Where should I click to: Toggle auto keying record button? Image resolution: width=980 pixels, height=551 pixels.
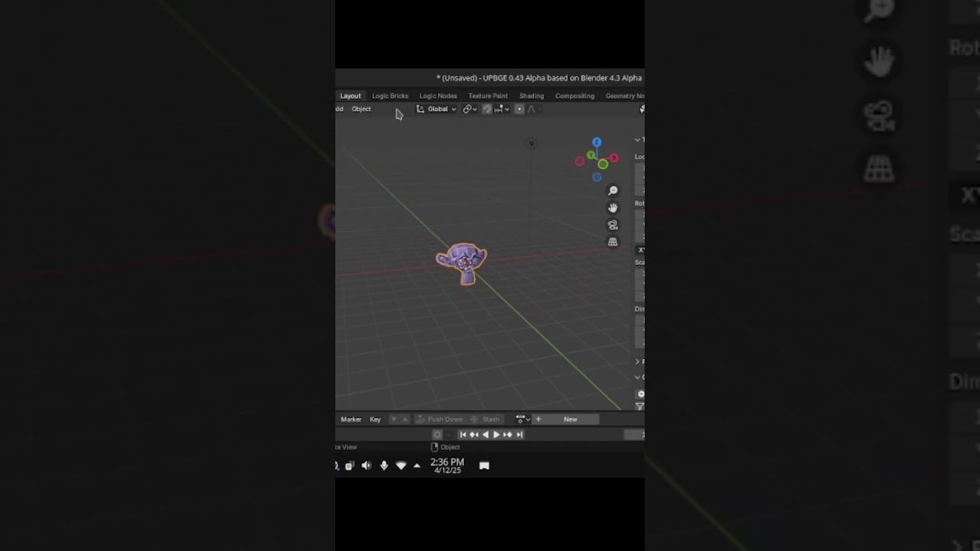(x=437, y=435)
